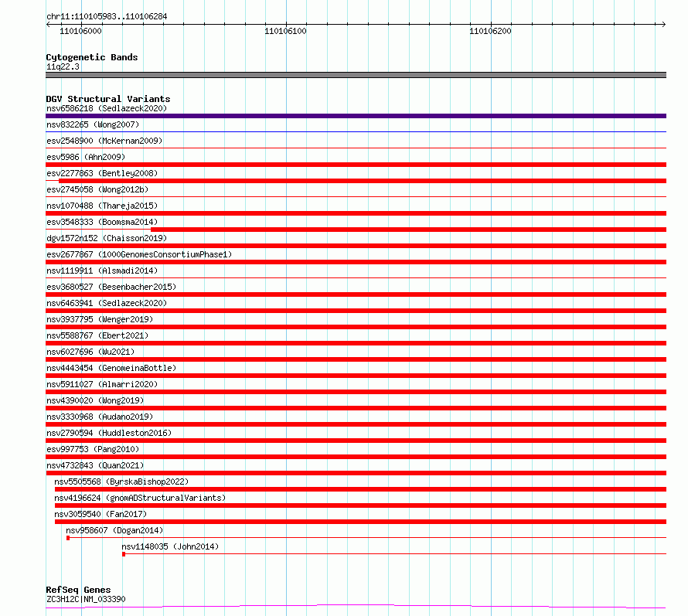The width and height of the screenshot is (688, 616).
Task: Click the left arrow end of the ruler
Action: (x=48, y=24)
